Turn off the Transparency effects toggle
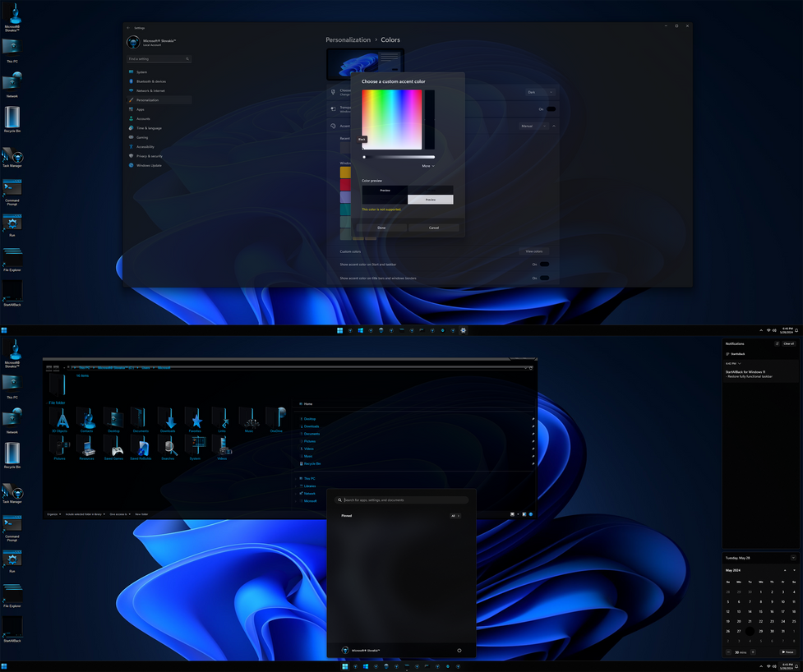The width and height of the screenshot is (803, 672). pos(549,108)
